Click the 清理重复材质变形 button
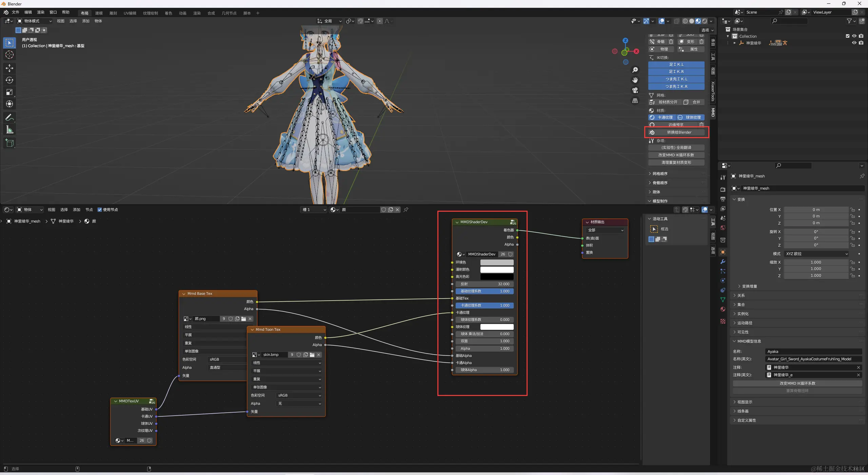Viewport: 868px width, 475px height. (x=676, y=163)
